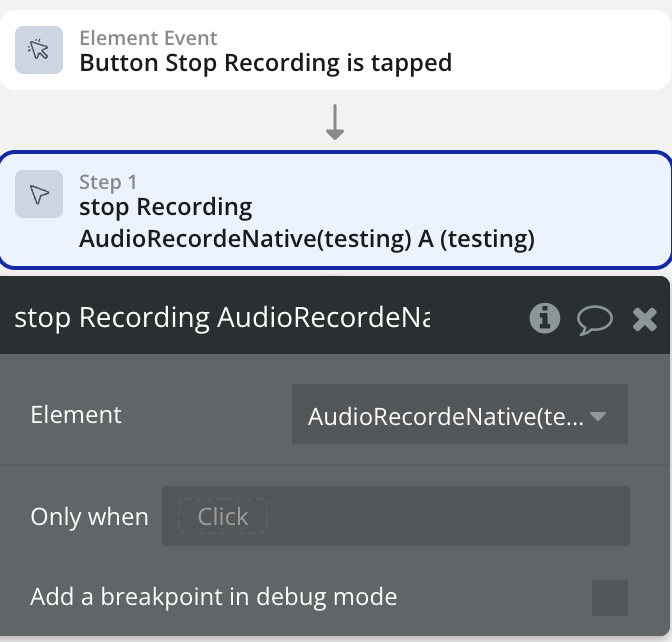Click the Element dropdown arrow
This screenshot has height=642, width=672.
[599, 415]
